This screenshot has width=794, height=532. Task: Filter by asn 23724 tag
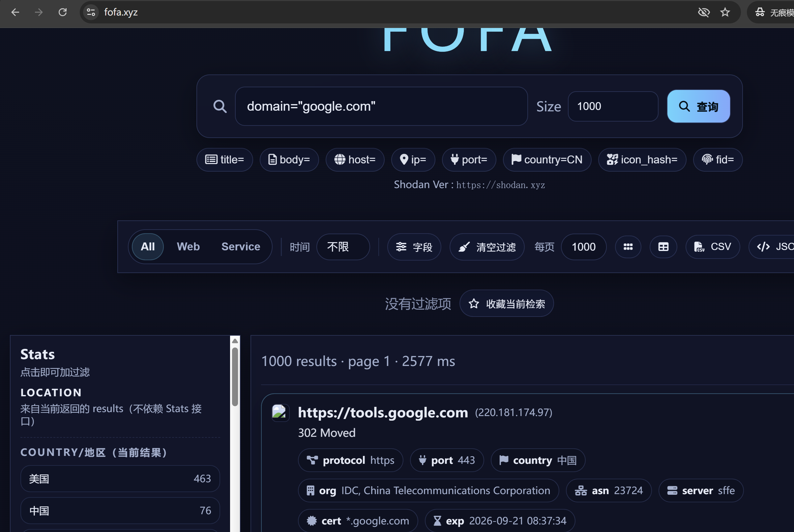(x=609, y=490)
